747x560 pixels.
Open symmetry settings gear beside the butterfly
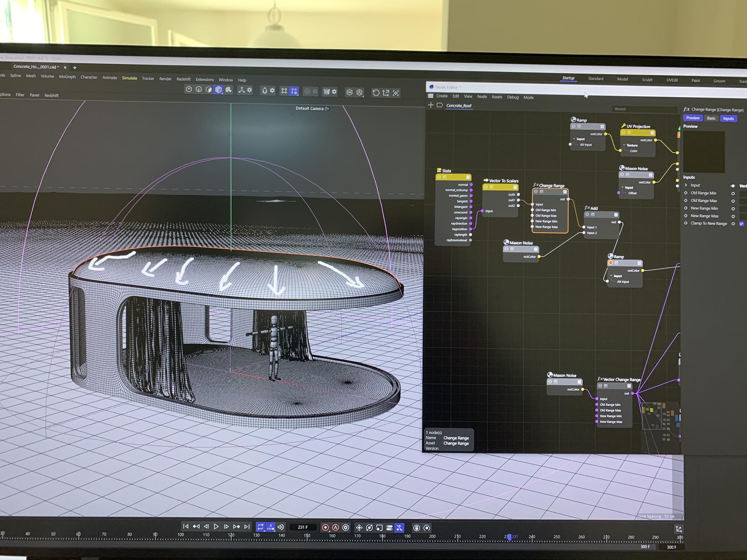[334, 92]
